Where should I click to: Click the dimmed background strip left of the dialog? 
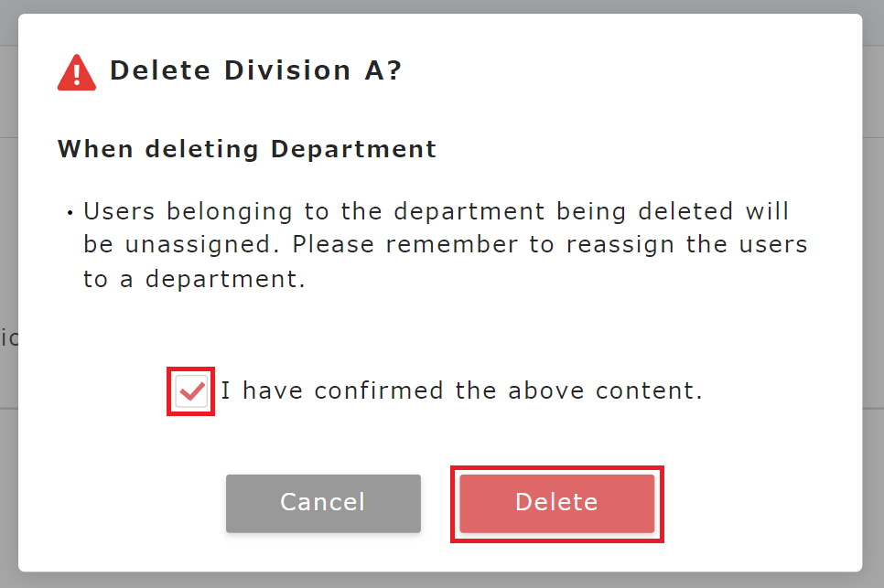[8, 293]
